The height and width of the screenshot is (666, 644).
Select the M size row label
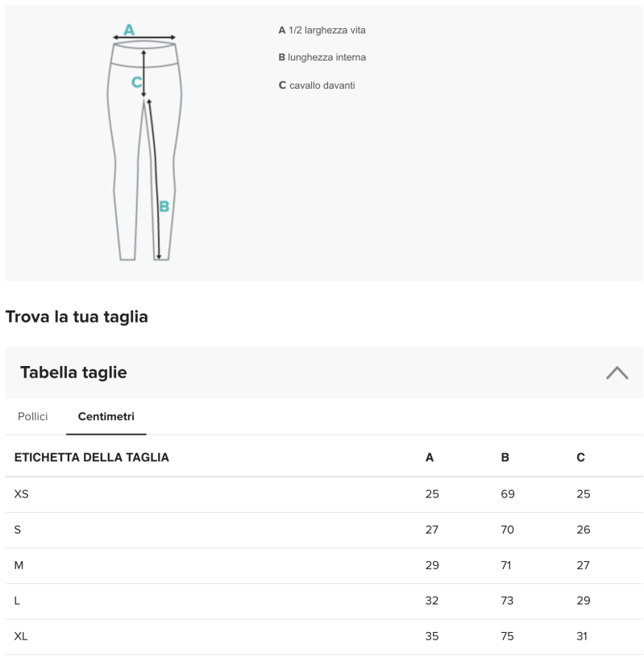pos(19,565)
